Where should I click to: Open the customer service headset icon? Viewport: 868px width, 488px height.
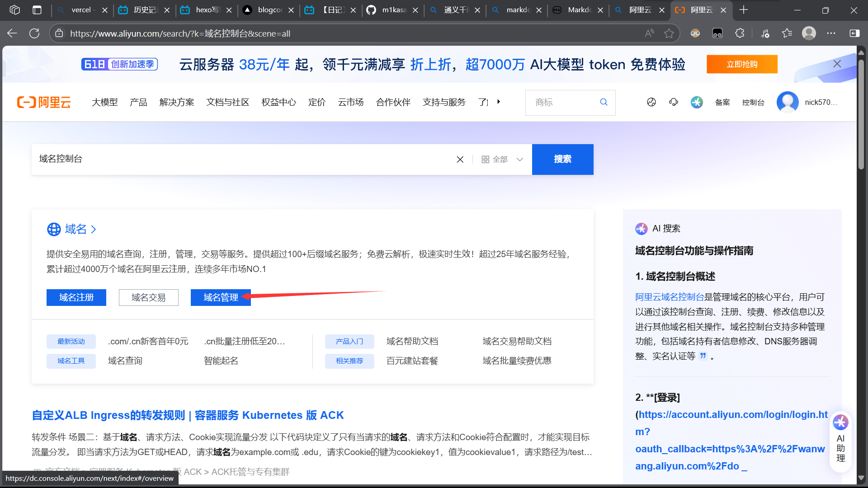[x=674, y=102]
